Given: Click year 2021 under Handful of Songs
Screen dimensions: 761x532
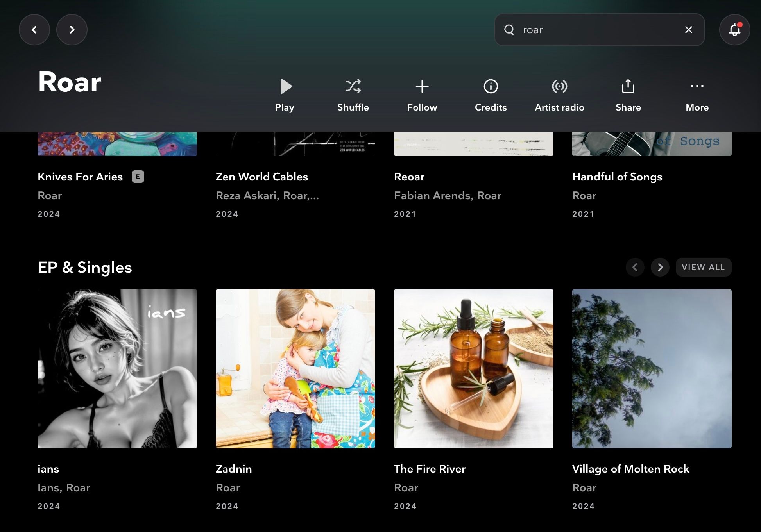Looking at the screenshot, I should click(x=583, y=214).
